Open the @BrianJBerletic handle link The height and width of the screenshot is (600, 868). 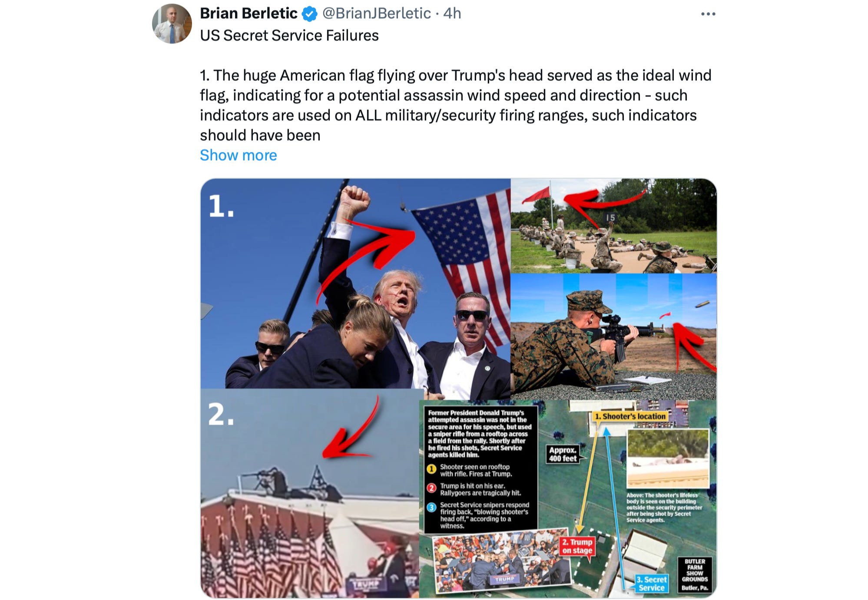point(377,13)
